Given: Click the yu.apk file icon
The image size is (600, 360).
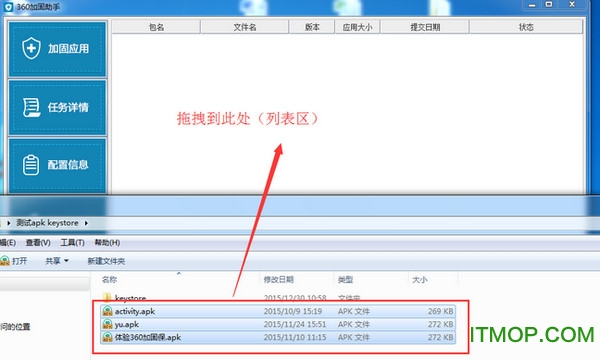Looking at the screenshot, I should click(108, 324).
